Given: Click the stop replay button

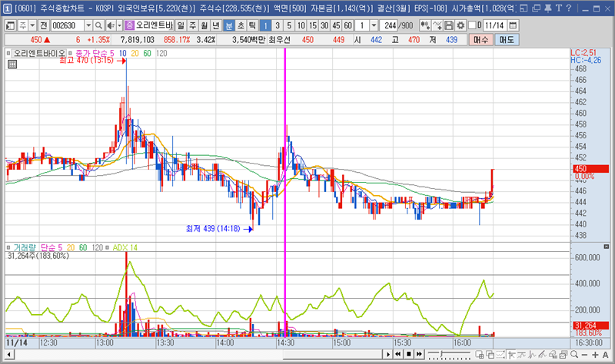Looking at the screenshot, I should (x=409, y=355).
